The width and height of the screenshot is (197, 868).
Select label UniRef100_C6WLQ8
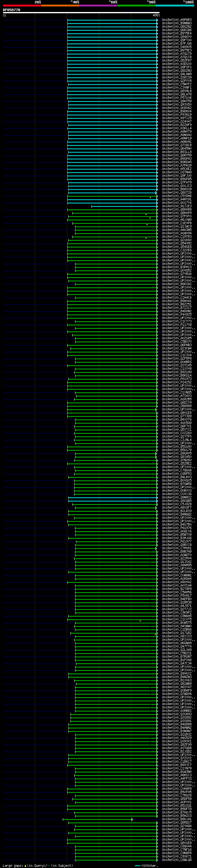(176, 860)
